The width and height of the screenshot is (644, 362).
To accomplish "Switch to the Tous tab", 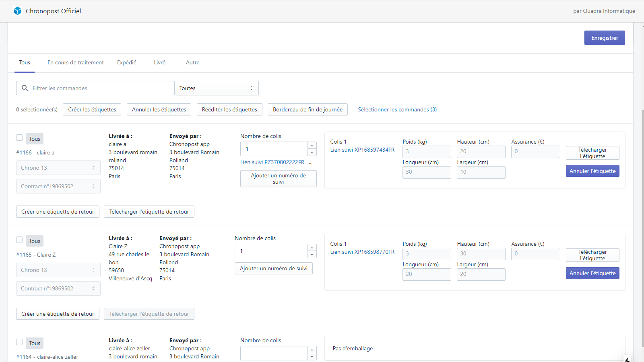I will pos(25,63).
